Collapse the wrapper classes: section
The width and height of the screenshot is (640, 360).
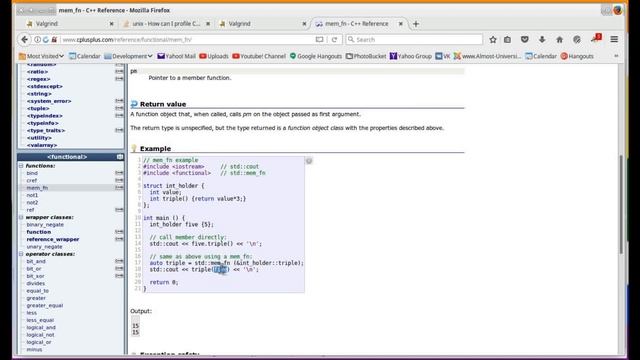21,217
